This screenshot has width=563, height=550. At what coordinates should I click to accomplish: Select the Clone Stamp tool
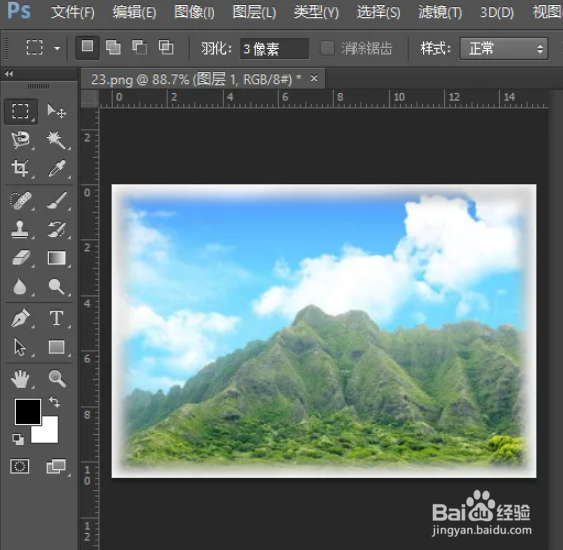20,229
